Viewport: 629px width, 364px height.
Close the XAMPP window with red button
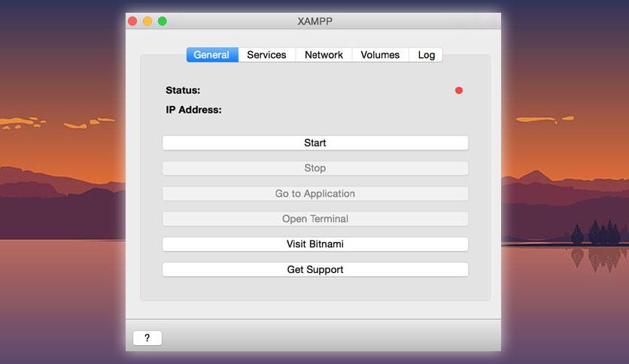click(132, 21)
